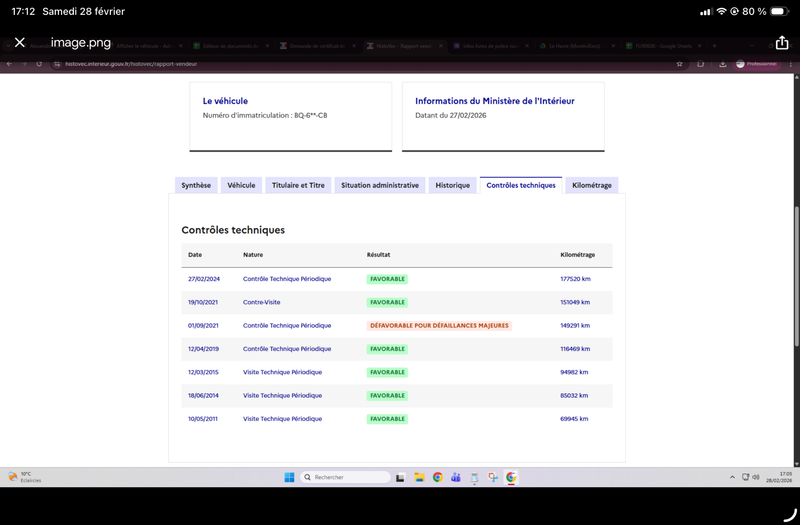Viewport: 800px width, 525px height.
Task: Show hidden system tray icons
Action: point(733,477)
